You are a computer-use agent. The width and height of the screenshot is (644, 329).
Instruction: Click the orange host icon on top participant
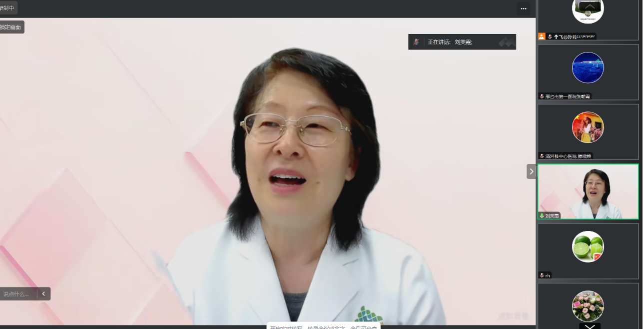pos(542,36)
